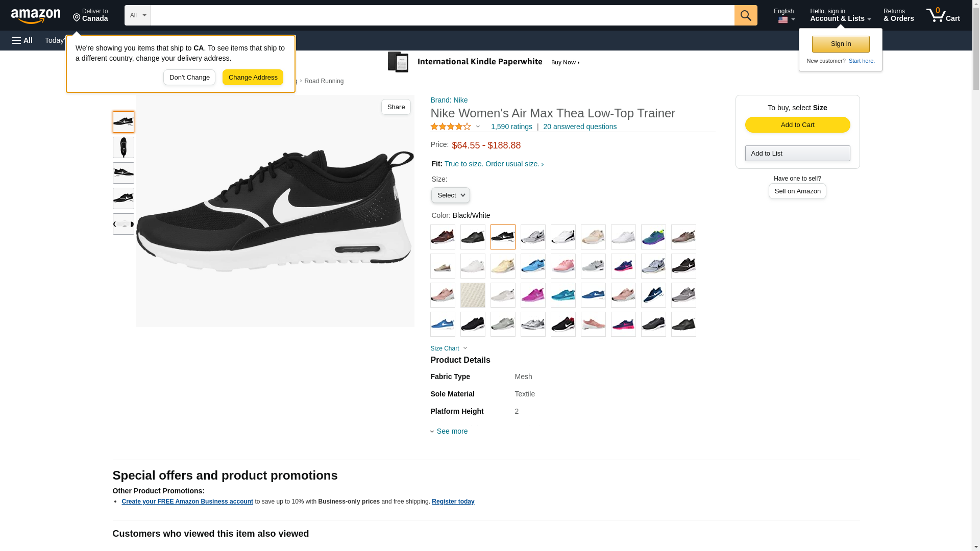Select the second product thumbnail image
980x551 pixels.
pos(123,147)
